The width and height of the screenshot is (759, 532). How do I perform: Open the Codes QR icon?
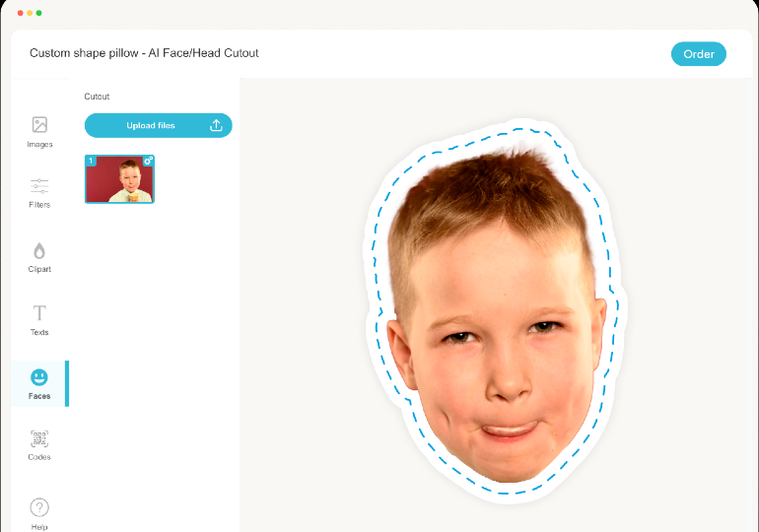click(39, 445)
